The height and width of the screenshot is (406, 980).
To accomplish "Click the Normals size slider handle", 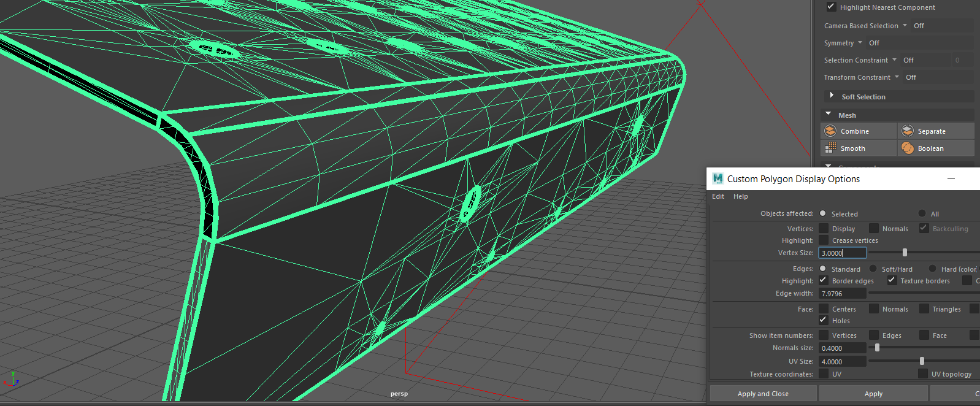I will pyautogui.click(x=877, y=347).
